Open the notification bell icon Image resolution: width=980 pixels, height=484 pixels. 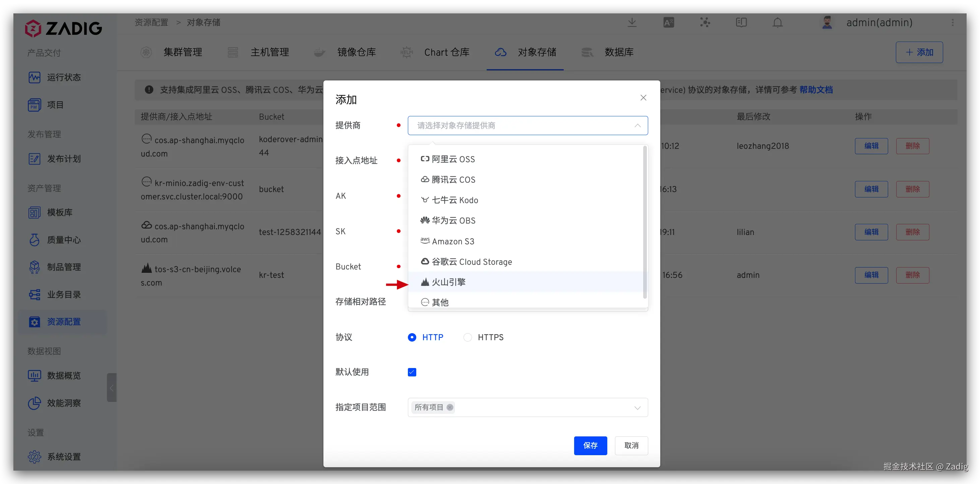[x=778, y=22]
